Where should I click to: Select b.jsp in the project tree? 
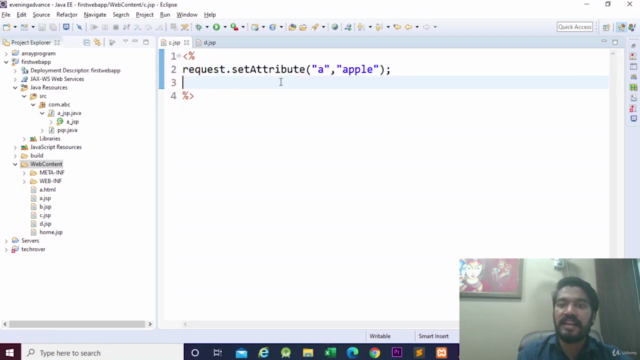tap(45, 207)
